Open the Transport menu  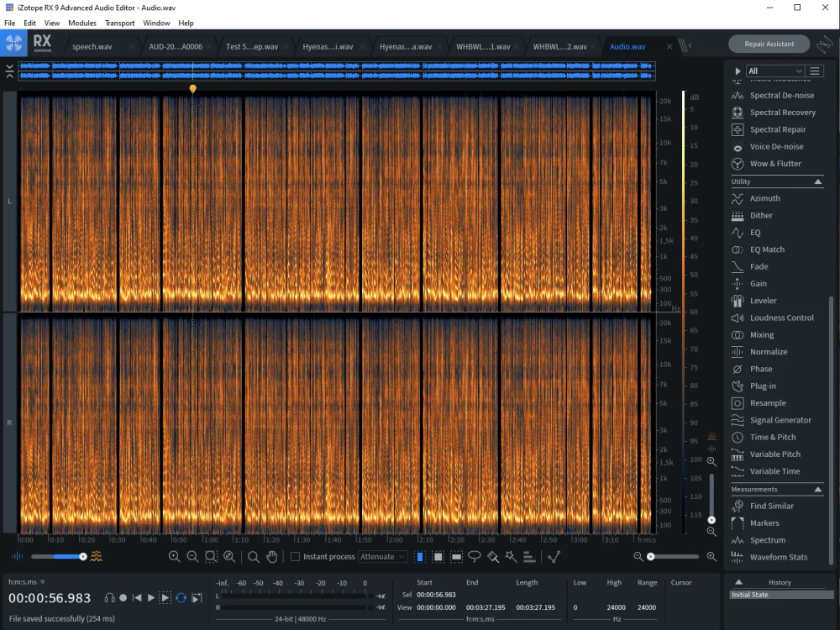pyautogui.click(x=119, y=23)
